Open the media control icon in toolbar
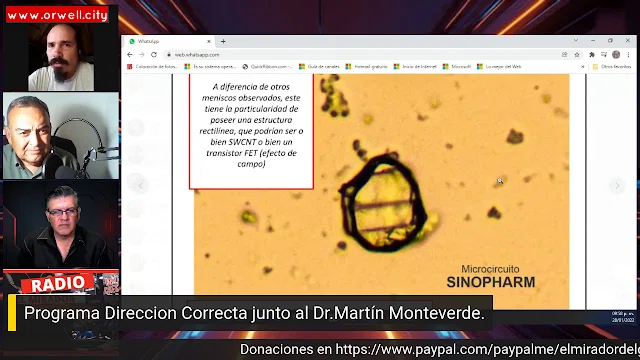Image resolution: width=640 pixels, height=360 pixels. 604,55
